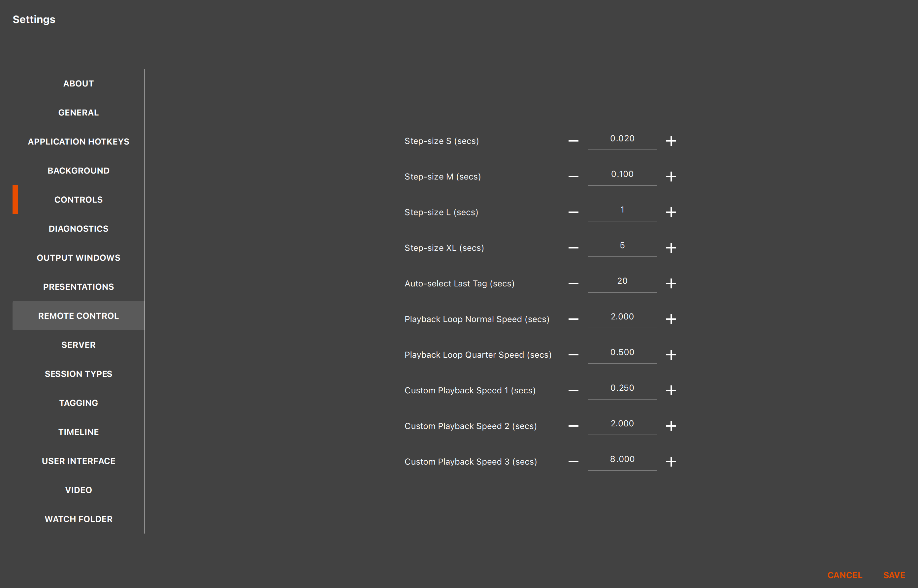Open the User Interface settings section
This screenshot has height=588, width=918.
tap(78, 461)
